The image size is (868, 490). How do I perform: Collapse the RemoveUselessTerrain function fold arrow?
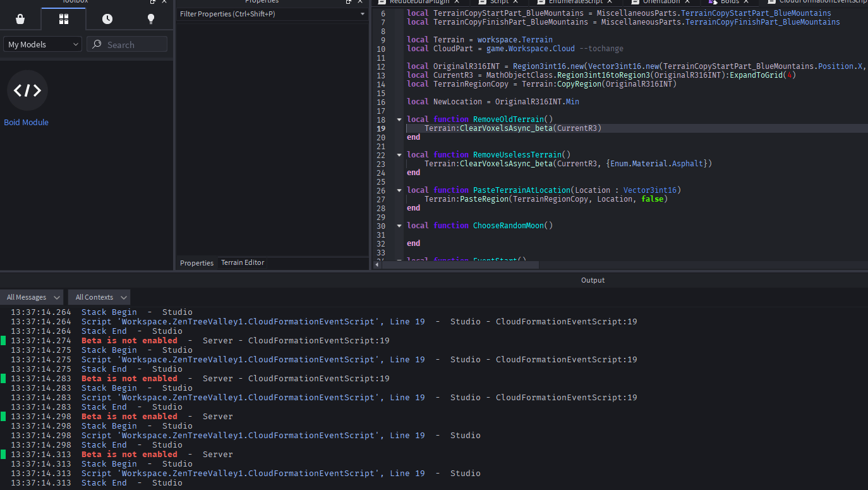399,155
